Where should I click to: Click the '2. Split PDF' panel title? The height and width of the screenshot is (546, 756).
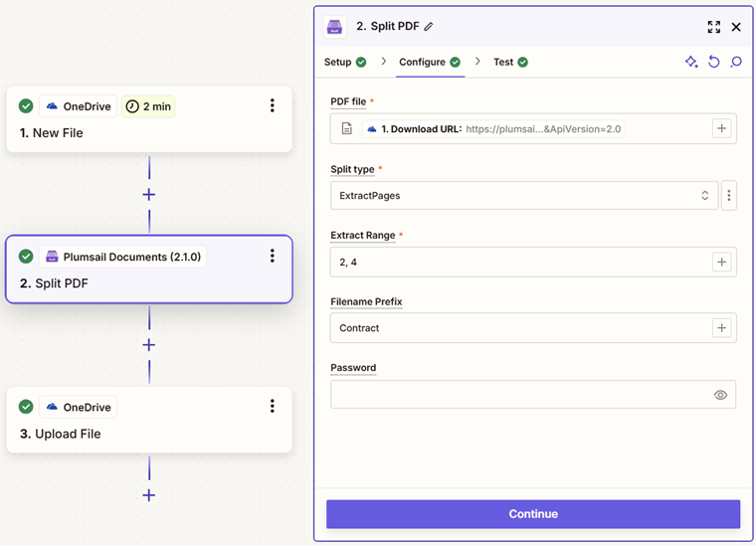tap(388, 27)
